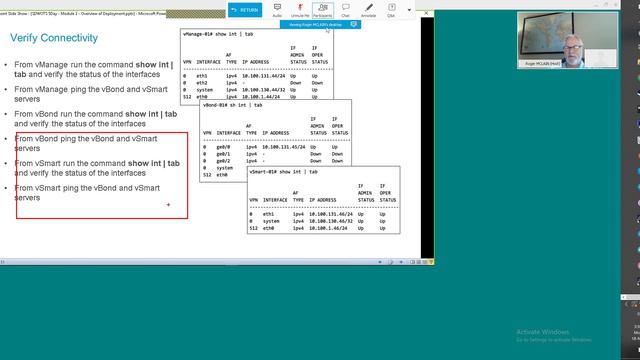The image size is (640, 360).
Task: Open the Chat panel
Action: (x=345, y=10)
